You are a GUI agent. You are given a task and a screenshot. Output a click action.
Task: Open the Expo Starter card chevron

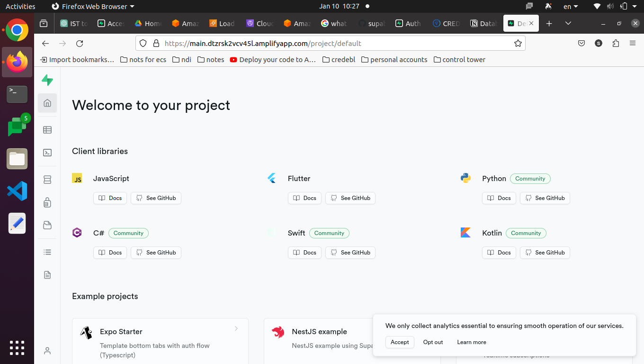(236, 328)
